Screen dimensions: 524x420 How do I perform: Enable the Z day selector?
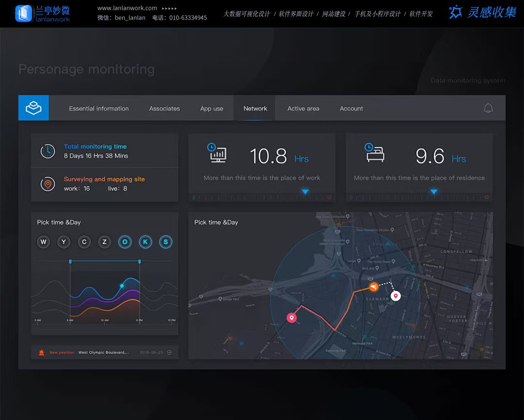(x=104, y=242)
